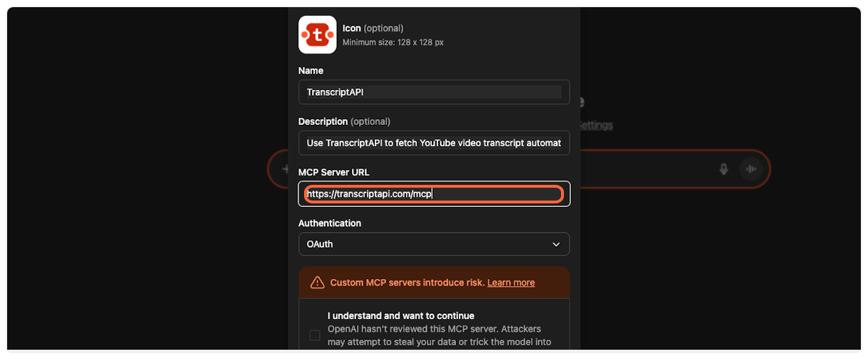Screen dimensions: 868x359
Task: Click the MCP Server URL input
Action: coord(434,193)
